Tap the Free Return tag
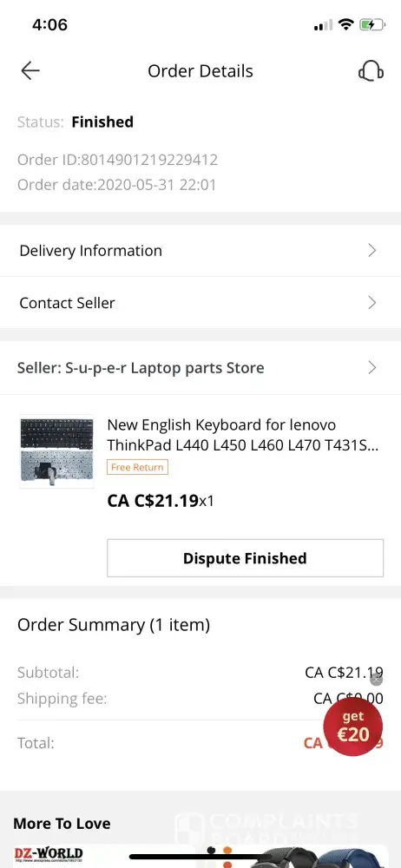 (x=137, y=467)
